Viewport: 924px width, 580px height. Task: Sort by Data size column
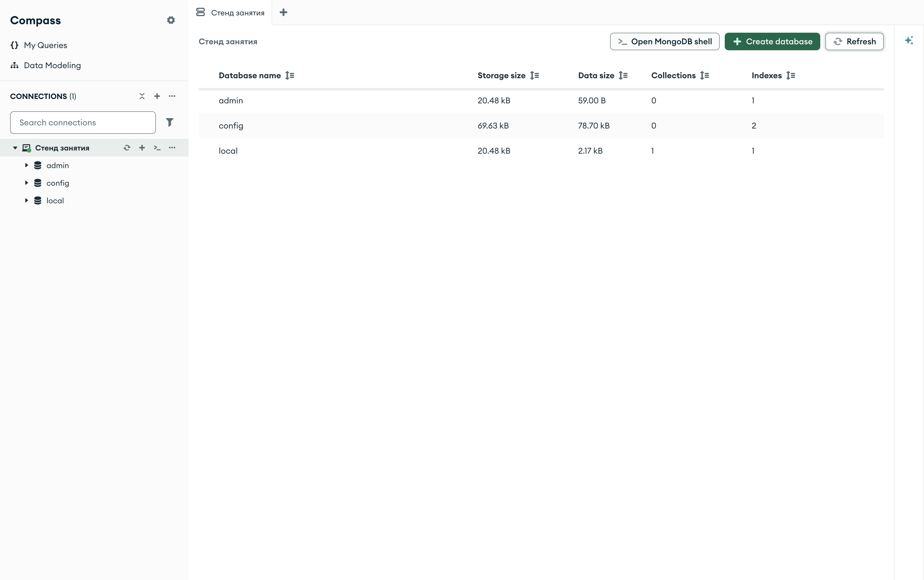(623, 76)
